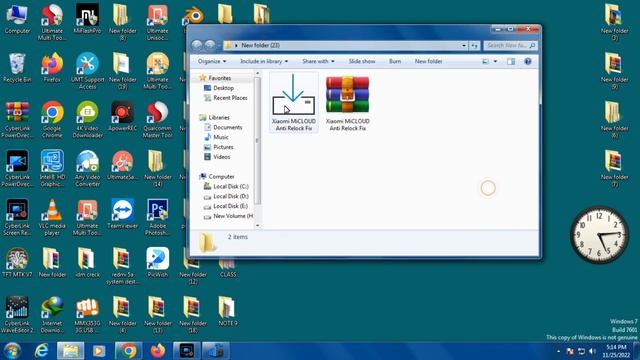
Task: Open Local Disk (D:) in navigation pane
Action: click(x=231, y=196)
